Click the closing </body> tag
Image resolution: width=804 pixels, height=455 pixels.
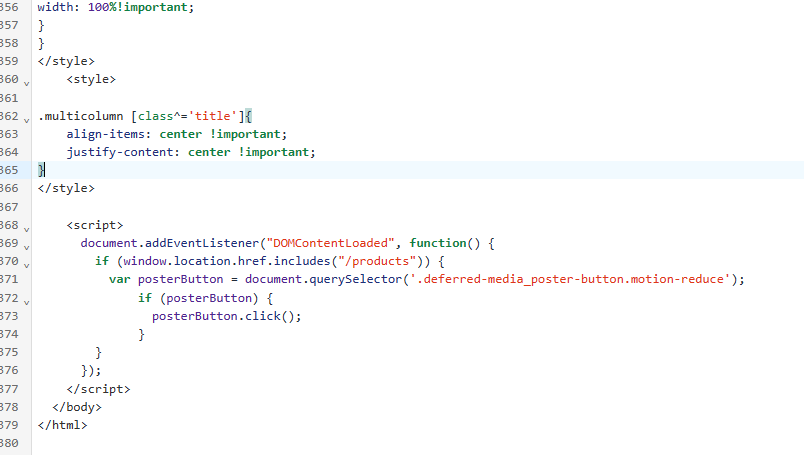(x=77, y=407)
